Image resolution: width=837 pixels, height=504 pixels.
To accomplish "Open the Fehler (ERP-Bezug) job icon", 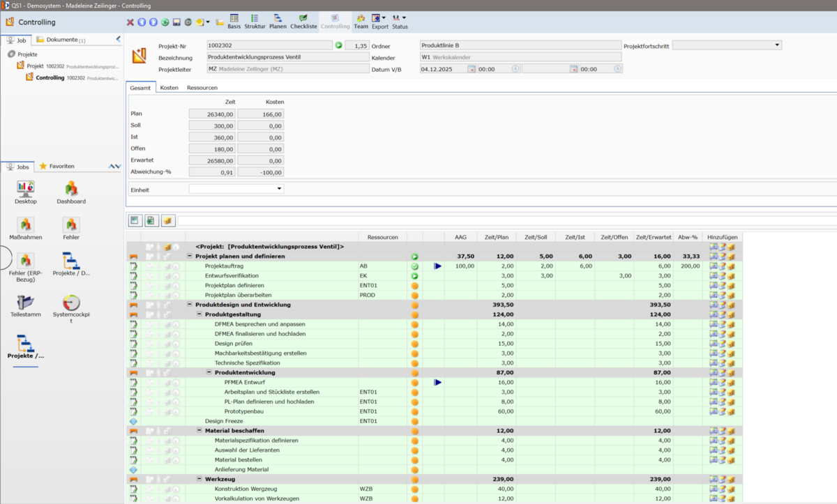I will coord(26,268).
